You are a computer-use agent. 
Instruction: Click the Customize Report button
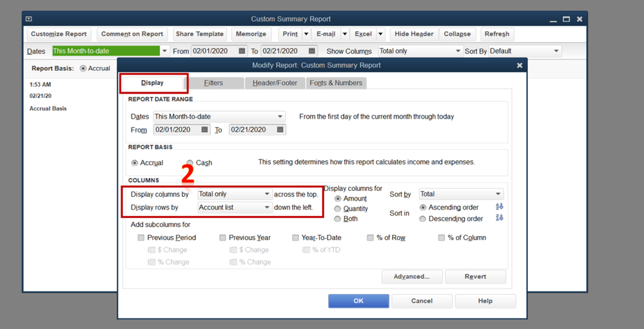(59, 34)
